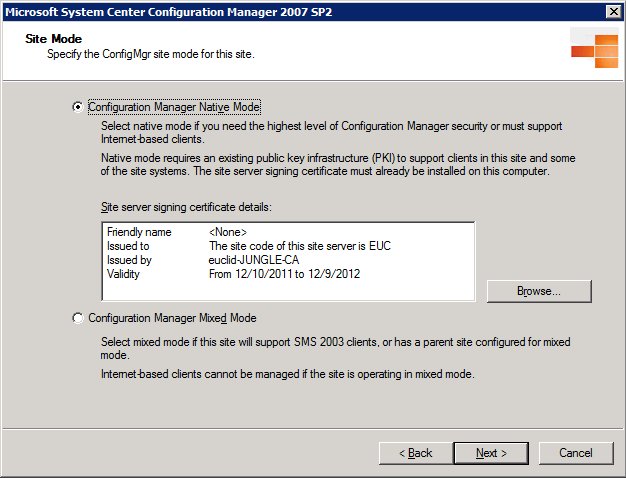Go to previous step with Back button

click(416, 453)
